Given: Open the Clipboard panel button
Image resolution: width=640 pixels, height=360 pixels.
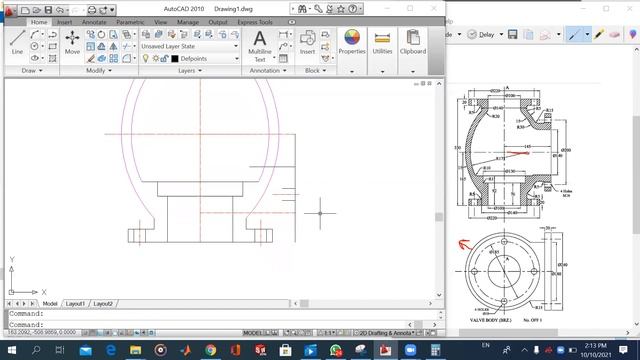Looking at the screenshot, I should pos(413,42).
